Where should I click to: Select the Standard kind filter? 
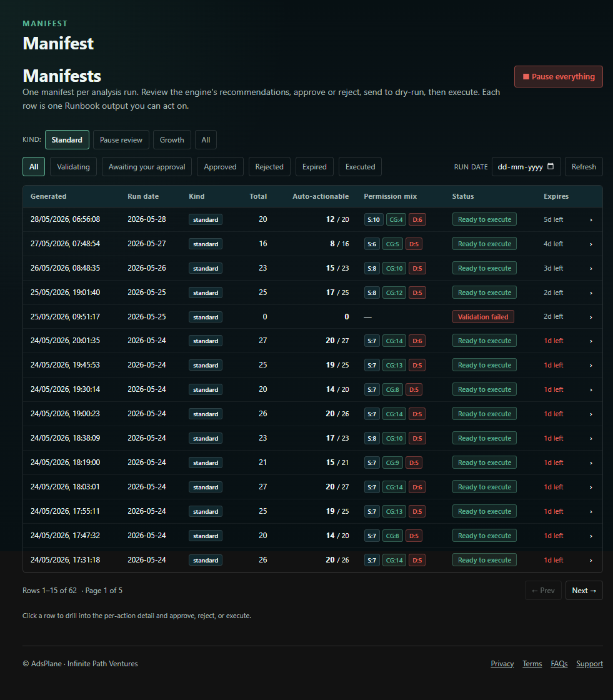point(67,140)
